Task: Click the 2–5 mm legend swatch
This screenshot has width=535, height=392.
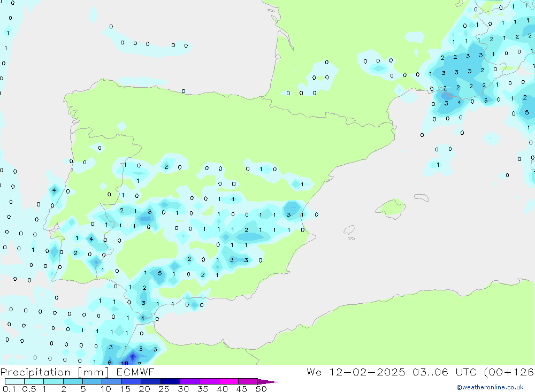Action: tap(73, 381)
